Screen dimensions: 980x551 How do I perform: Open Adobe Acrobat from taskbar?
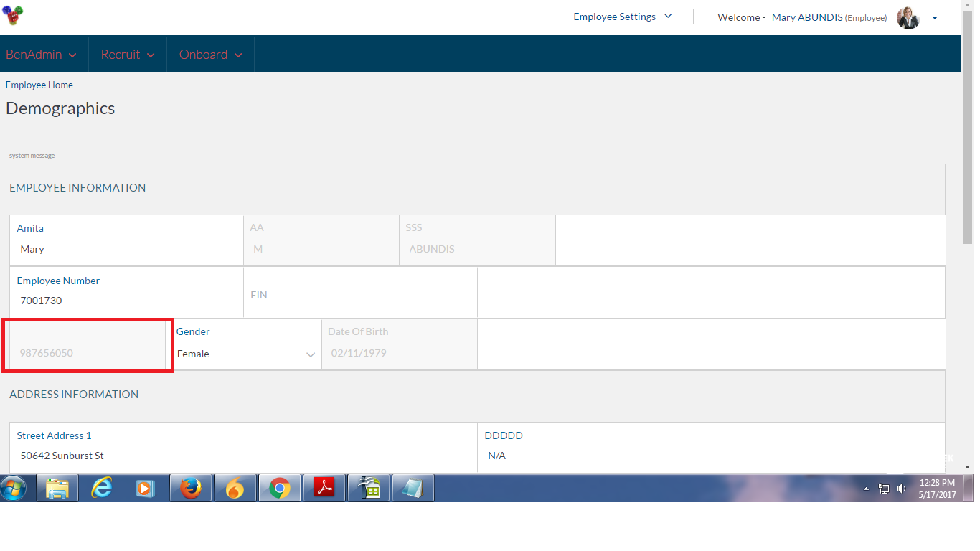pyautogui.click(x=324, y=489)
